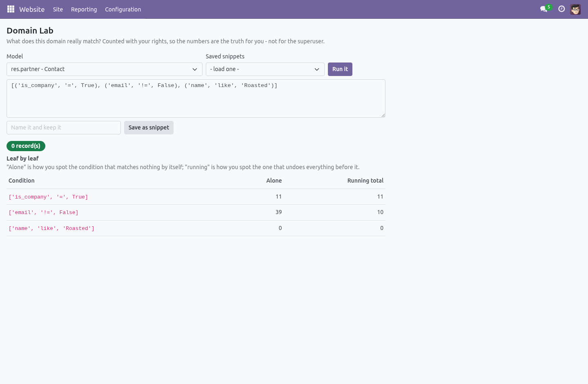Click the Domain Lab heading
Screen dimensions: 588x384
[x=30, y=31]
